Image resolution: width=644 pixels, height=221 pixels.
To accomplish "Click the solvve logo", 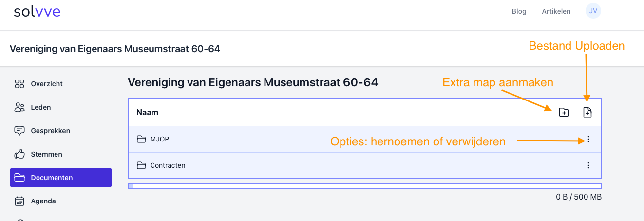I will pyautogui.click(x=37, y=11).
